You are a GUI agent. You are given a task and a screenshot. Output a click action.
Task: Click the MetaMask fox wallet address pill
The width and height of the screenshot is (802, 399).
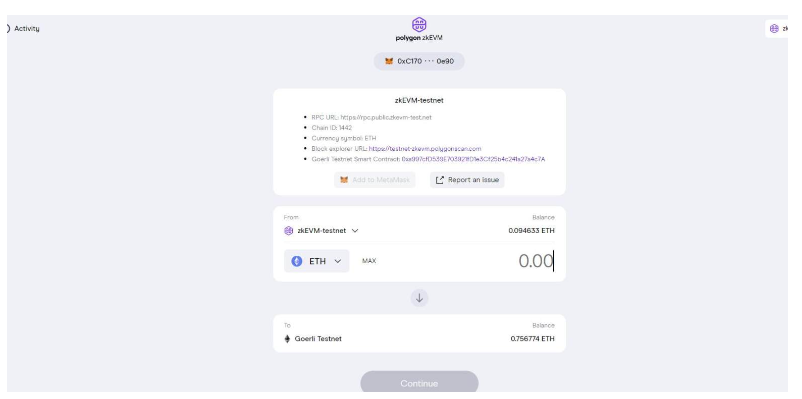(x=419, y=61)
